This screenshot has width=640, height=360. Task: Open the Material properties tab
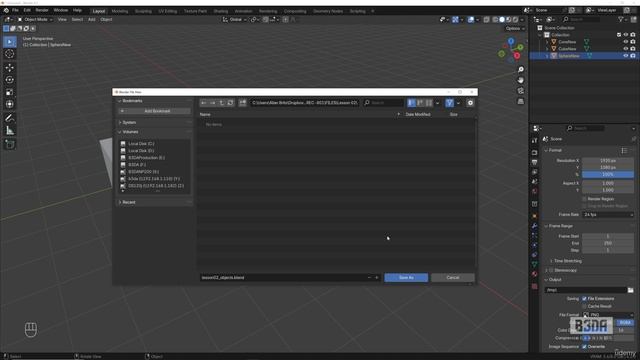(x=534, y=274)
